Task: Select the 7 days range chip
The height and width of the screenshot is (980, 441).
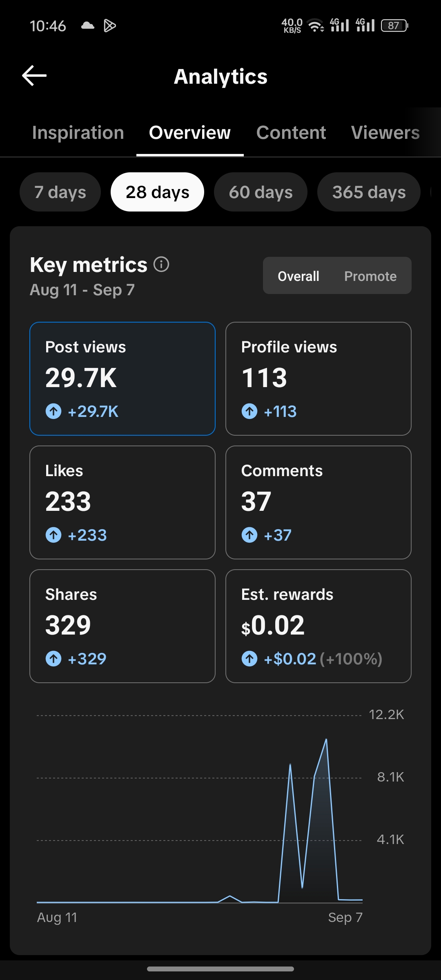Action: point(60,192)
